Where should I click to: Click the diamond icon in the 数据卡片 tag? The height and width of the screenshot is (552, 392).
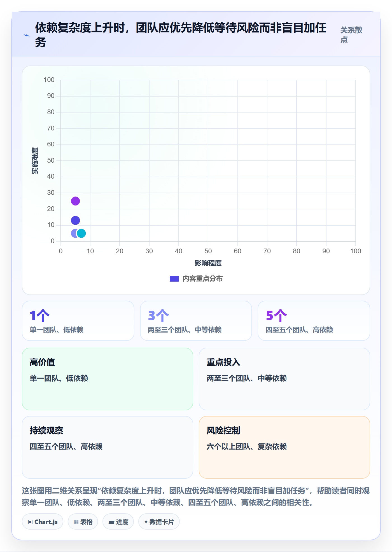(146, 522)
